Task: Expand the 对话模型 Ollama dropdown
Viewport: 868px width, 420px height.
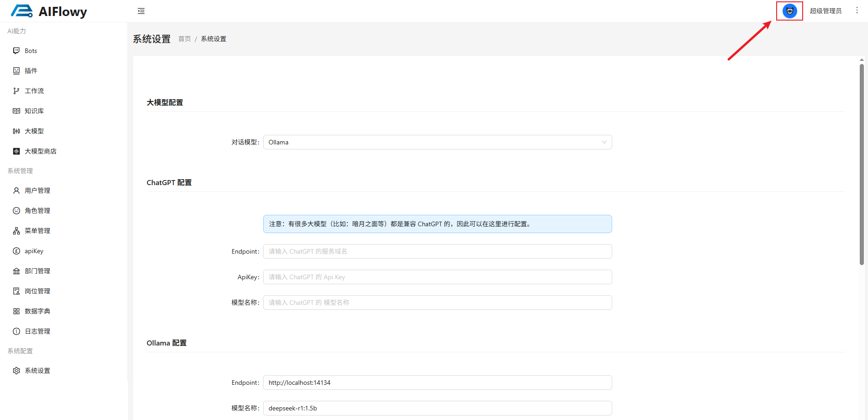Action: 437,142
